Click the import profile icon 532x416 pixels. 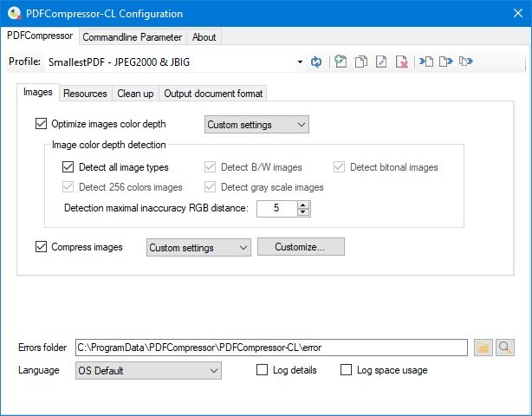coord(426,62)
